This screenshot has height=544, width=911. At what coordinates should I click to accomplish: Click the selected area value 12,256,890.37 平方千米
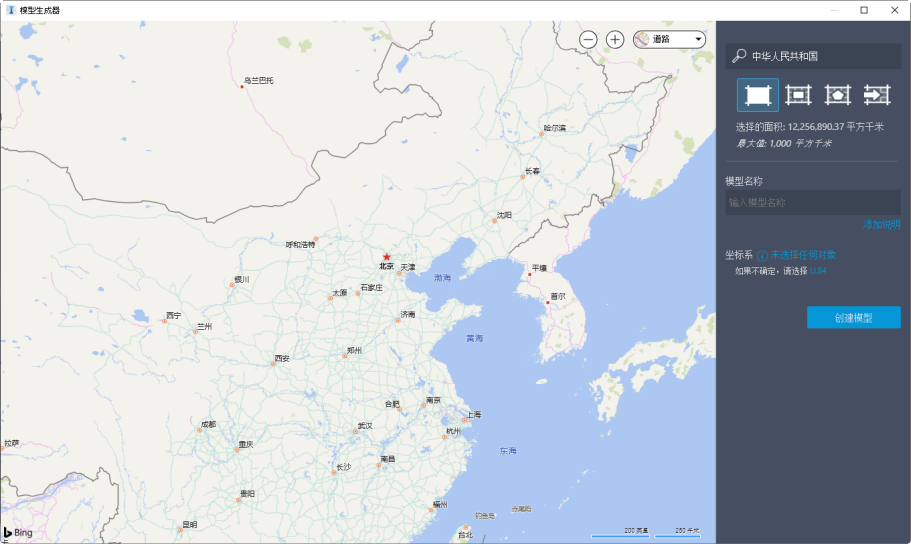click(x=835, y=127)
